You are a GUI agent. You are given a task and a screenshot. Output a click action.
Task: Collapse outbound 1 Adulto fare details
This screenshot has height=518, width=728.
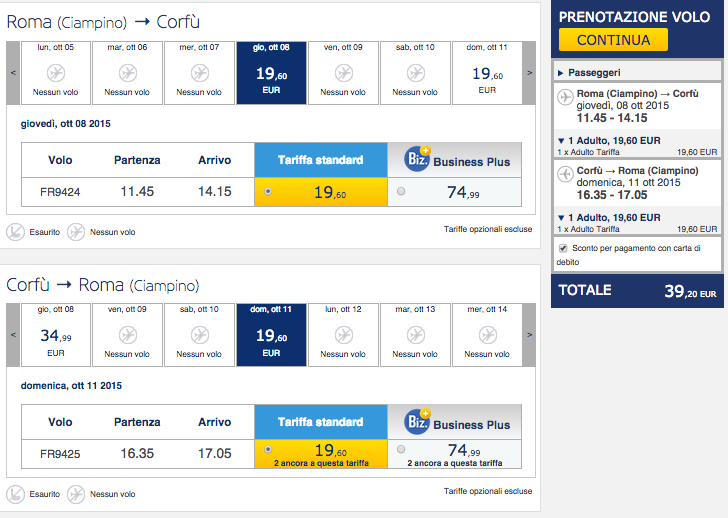(x=561, y=140)
